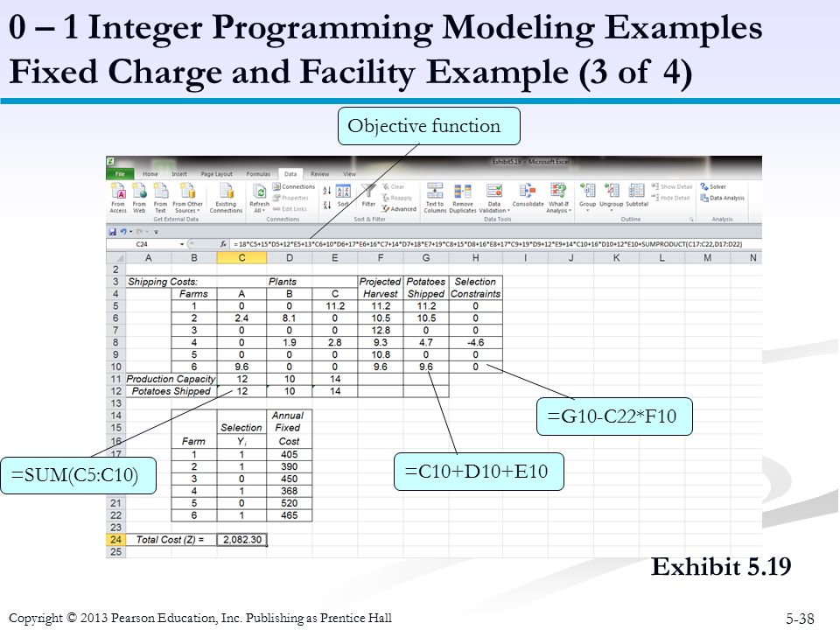Image resolution: width=840 pixels, height=630 pixels.
Task: Open the From Other Sources dropdown
Action: tap(187, 199)
